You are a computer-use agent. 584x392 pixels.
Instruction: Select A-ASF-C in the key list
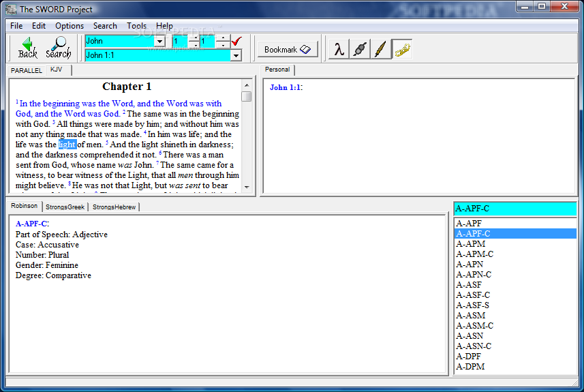tap(515, 295)
